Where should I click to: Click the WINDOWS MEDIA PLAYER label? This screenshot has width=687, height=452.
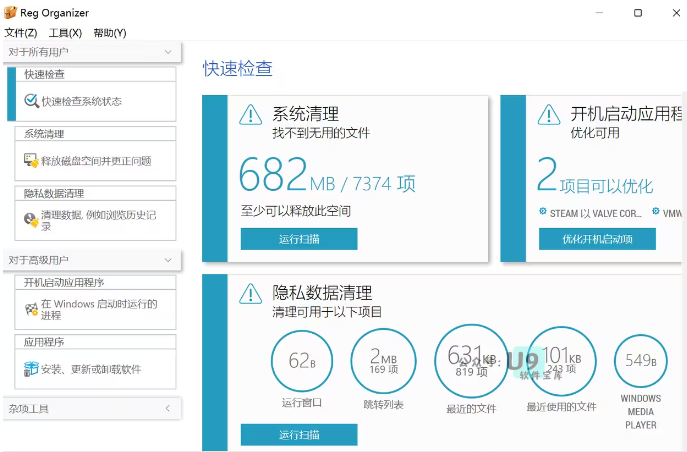point(641,412)
